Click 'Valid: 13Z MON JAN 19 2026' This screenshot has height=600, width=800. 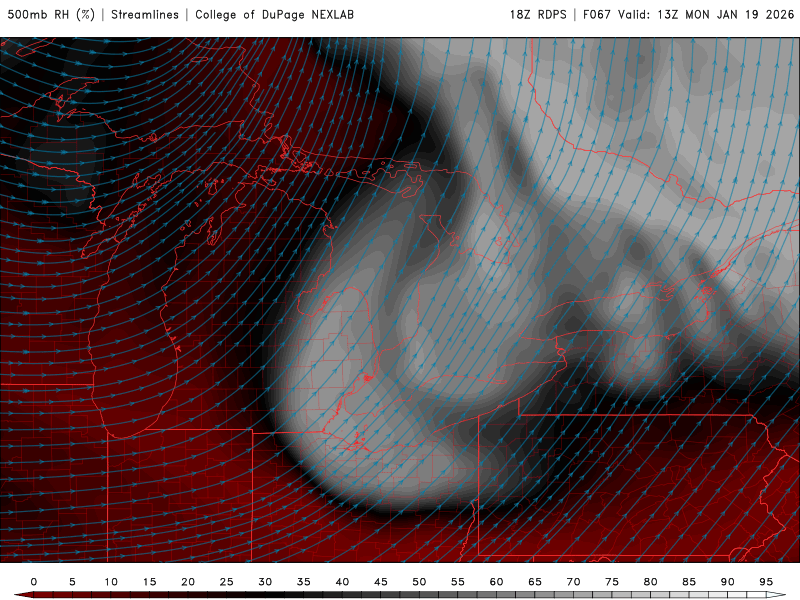(706, 14)
